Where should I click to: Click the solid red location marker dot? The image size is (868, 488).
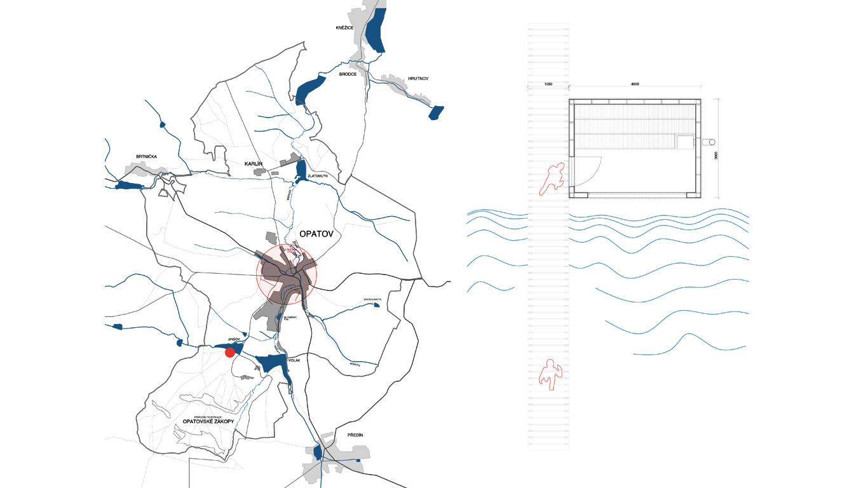[229, 353]
